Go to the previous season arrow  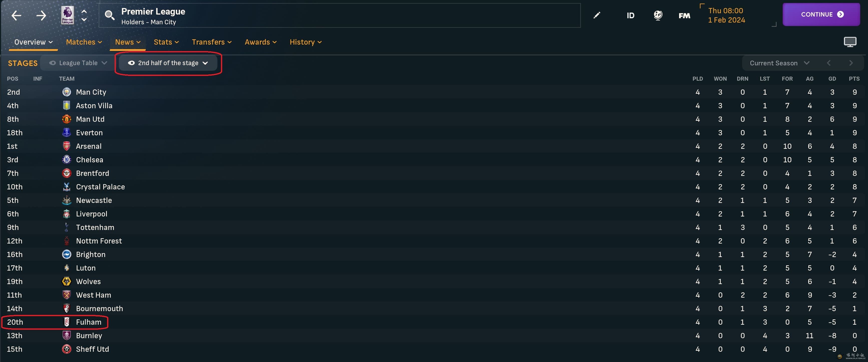828,63
